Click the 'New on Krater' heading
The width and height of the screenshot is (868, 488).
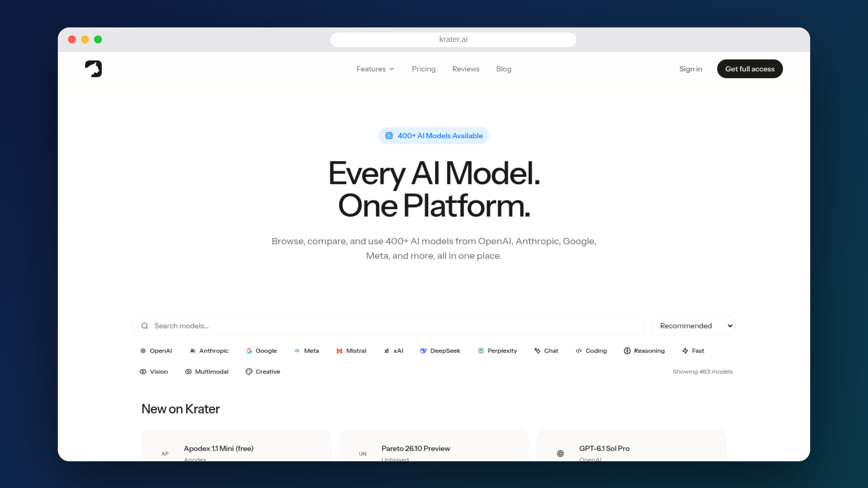180,409
